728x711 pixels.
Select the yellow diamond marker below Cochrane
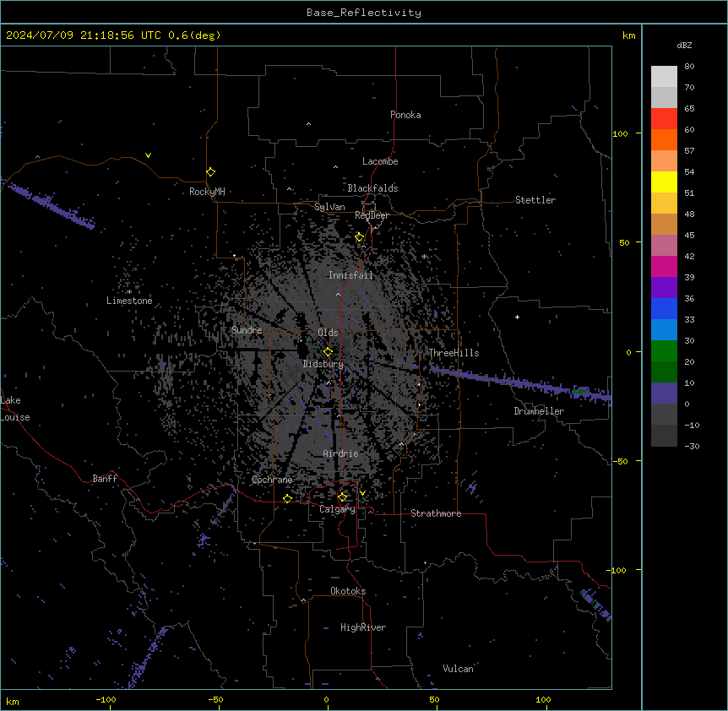click(287, 498)
